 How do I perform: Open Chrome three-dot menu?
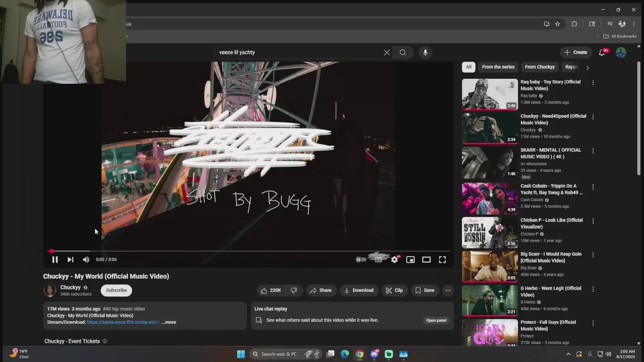pyautogui.click(x=633, y=24)
